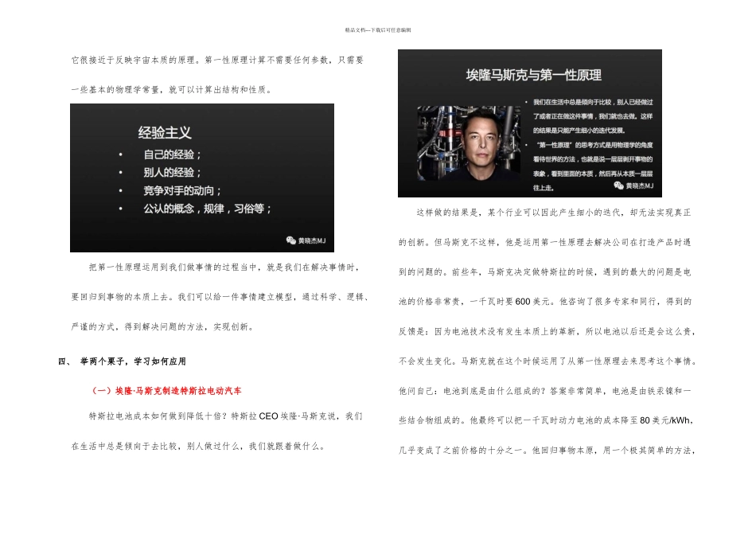Click bullet text 自己的经验；
Image resolution: width=756 pixels, height=535 pixels.
(x=172, y=154)
